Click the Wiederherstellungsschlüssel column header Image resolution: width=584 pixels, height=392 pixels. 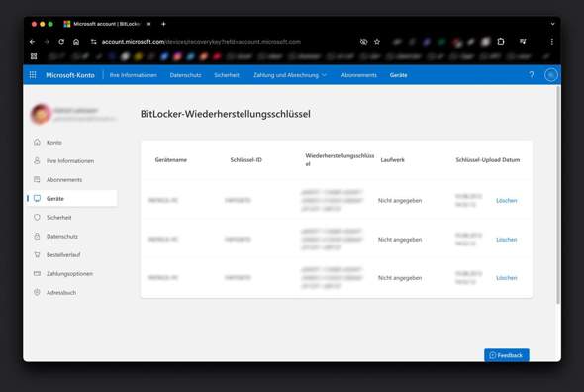(340, 159)
